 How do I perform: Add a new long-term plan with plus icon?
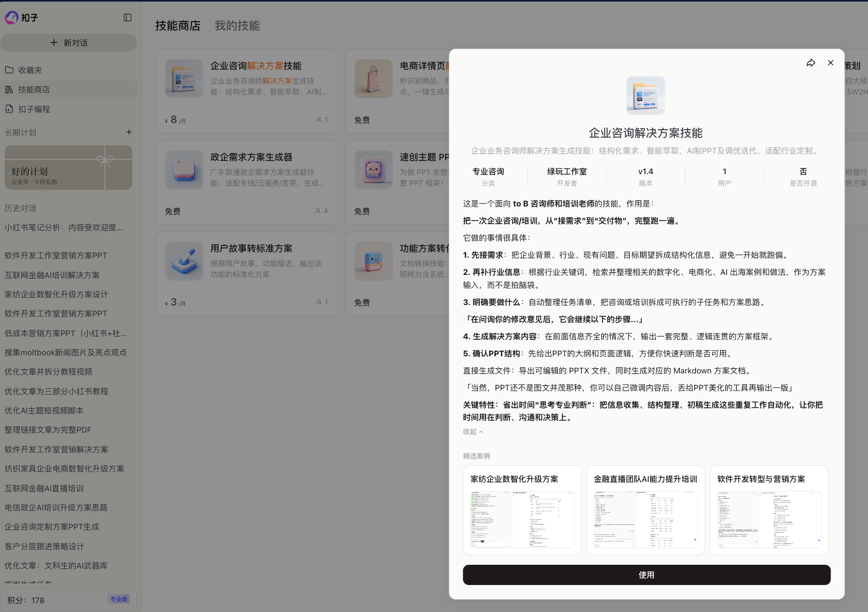pyautogui.click(x=129, y=132)
